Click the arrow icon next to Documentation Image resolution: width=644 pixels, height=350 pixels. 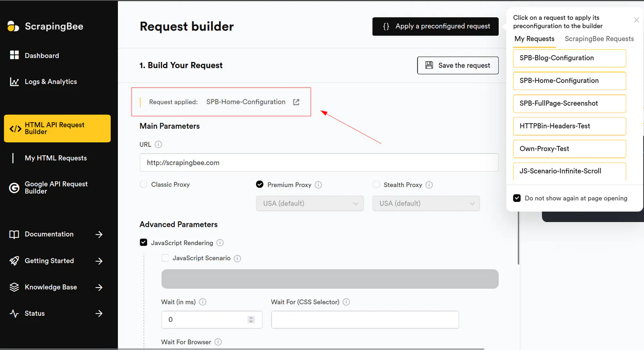point(99,234)
